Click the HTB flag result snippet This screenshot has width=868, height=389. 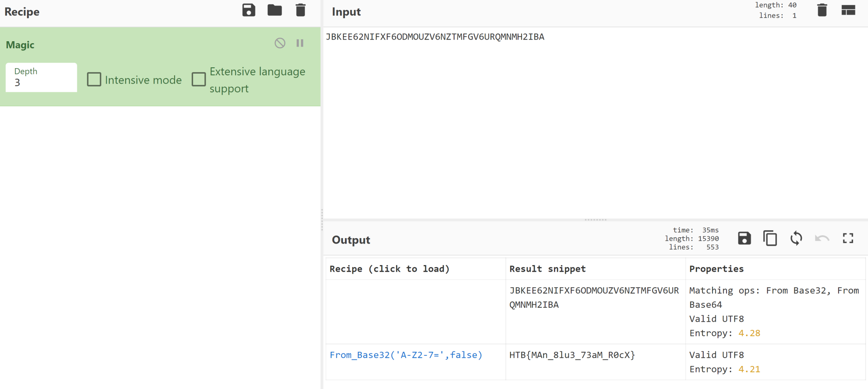pyautogui.click(x=572, y=355)
